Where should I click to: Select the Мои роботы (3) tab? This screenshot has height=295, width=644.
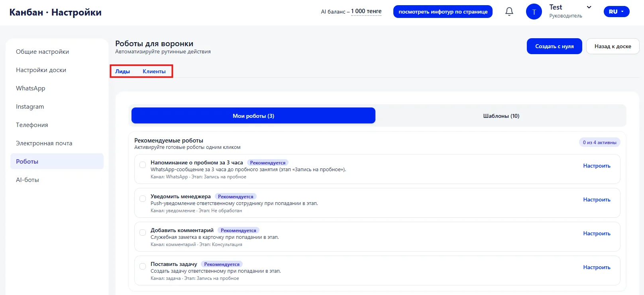(253, 115)
